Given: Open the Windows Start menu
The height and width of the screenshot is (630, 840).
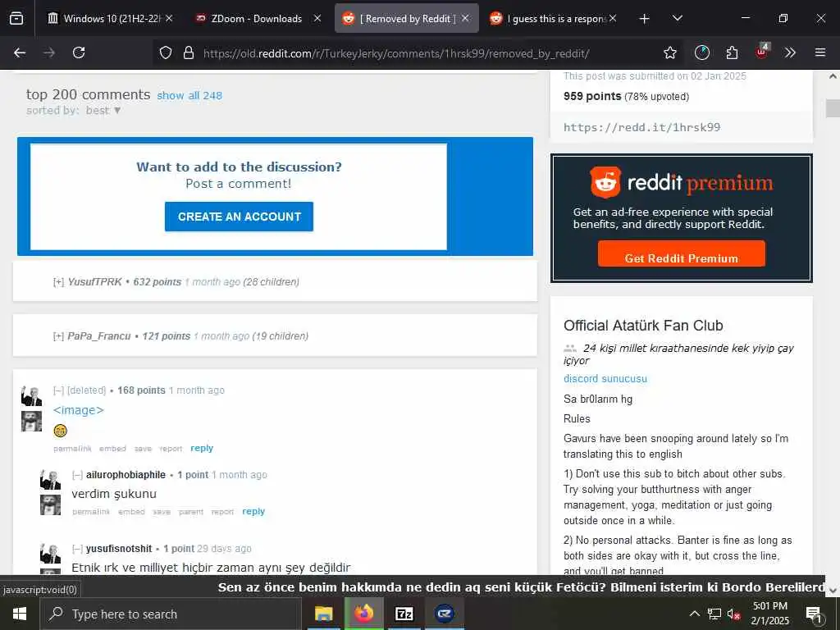Looking at the screenshot, I should (x=20, y=614).
